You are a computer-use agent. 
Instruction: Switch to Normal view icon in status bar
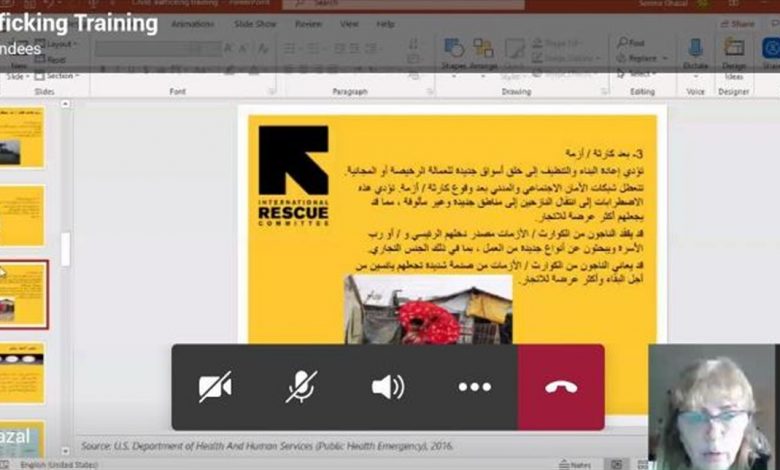pyautogui.click(x=616, y=465)
